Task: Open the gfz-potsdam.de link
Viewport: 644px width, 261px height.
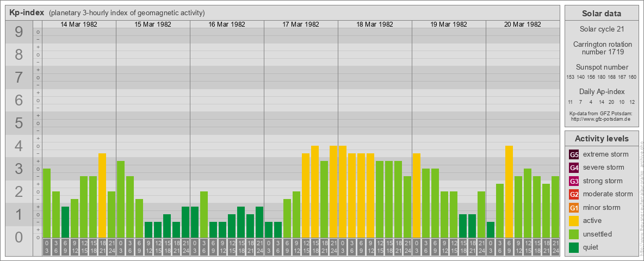Action: point(601,119)
